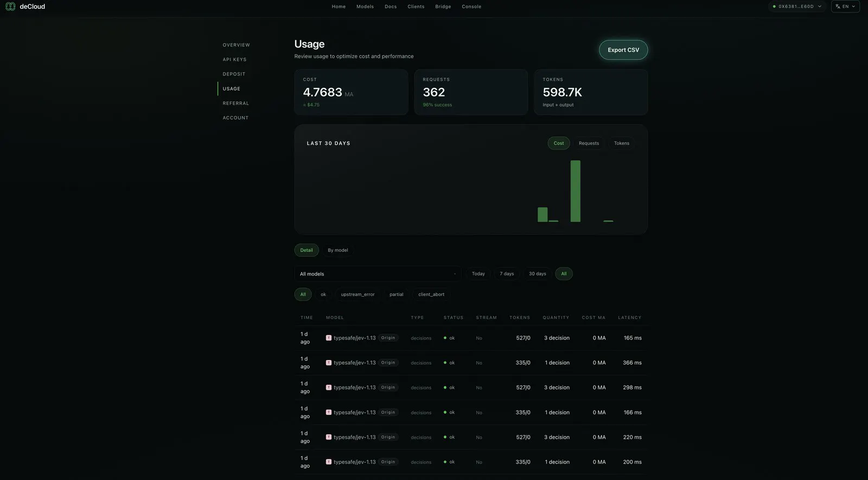Open the Referral sidebar section
The height and width of the screenshot is (480, 868).
coord(236,104)
